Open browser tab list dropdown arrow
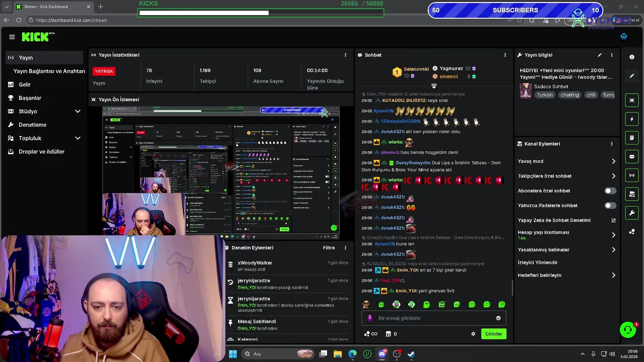644x362 pixels. [7, 7]
